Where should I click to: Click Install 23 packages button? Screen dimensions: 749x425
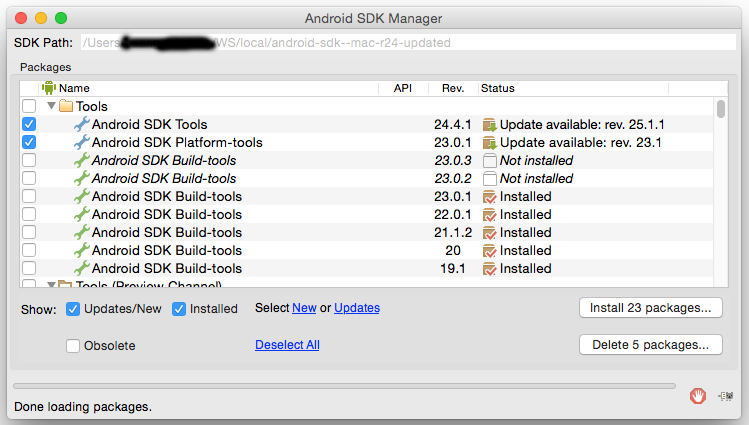(651, 308)
